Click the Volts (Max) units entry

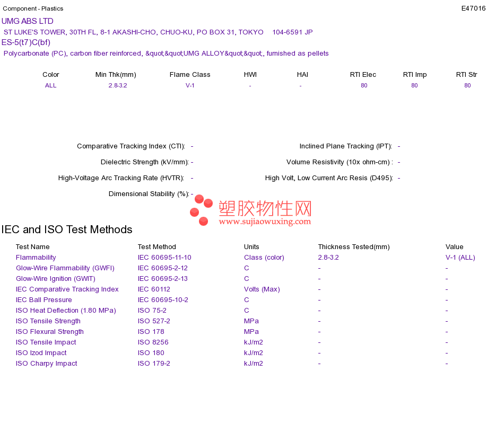[x=262, y=289]
